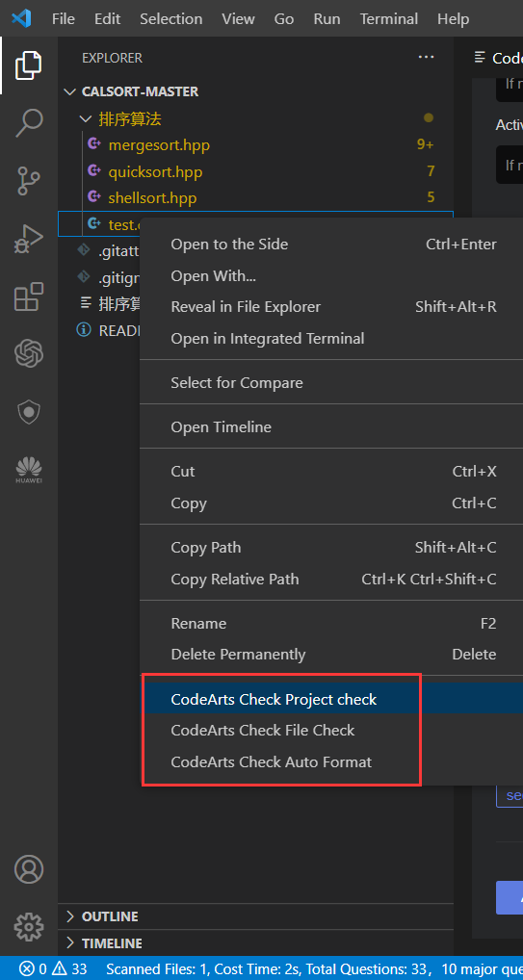Open Explorer views and more actions ellipsis

click(426, 58)
